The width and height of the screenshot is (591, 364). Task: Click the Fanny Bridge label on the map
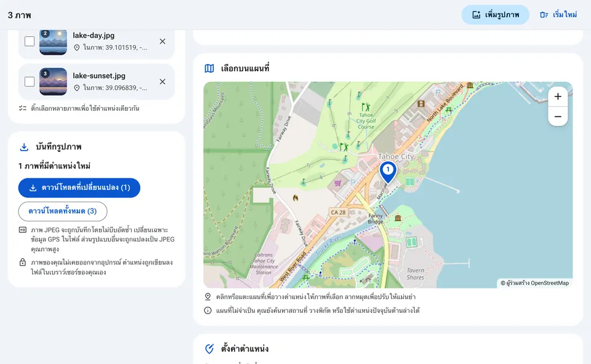coord(376,219)
